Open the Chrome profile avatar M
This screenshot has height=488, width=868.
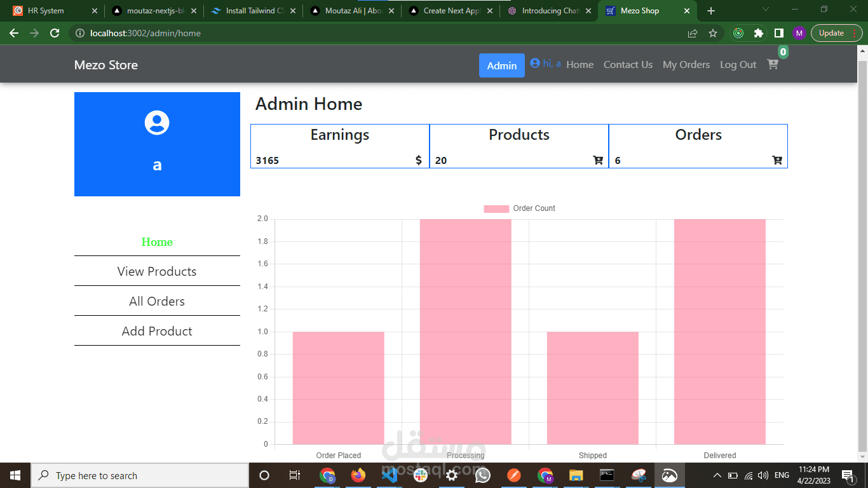[x=799, y=33]
